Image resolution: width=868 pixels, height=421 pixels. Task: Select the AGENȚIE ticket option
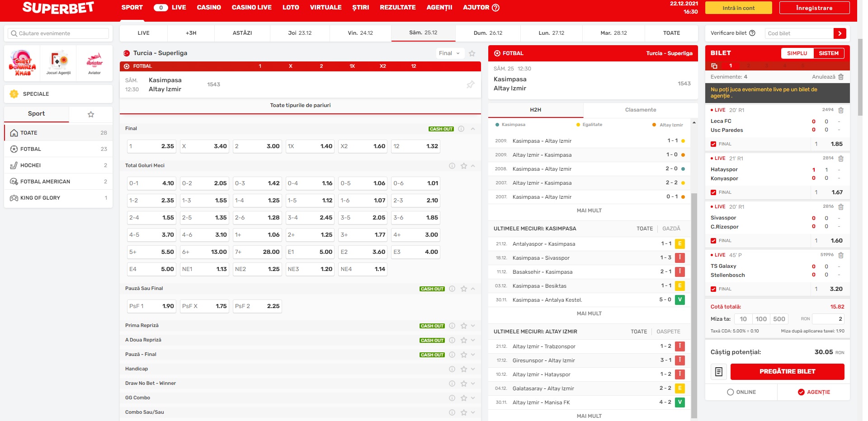tap(814, 392)
